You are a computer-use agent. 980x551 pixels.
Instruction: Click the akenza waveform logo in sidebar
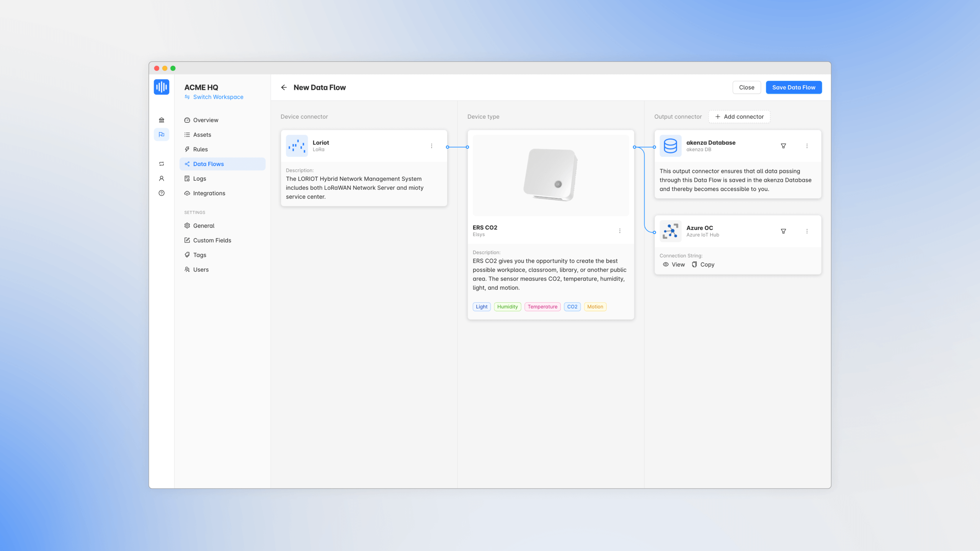161,87
